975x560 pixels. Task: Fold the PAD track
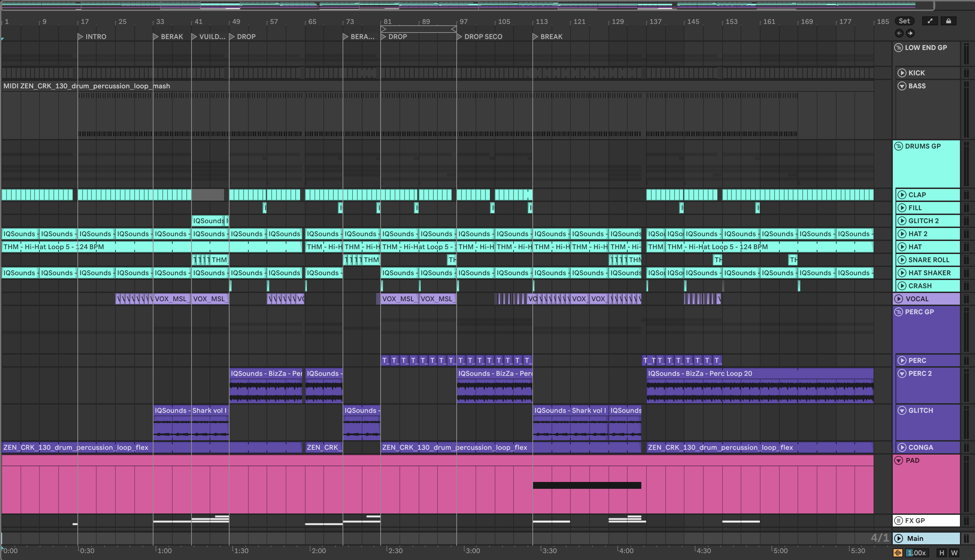(899, 461)
